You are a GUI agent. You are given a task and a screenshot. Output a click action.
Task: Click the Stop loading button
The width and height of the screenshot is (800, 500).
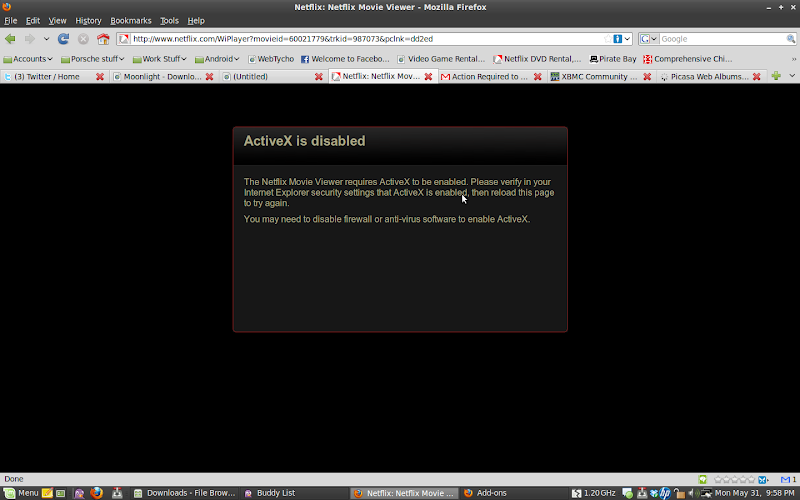[83, 39]
